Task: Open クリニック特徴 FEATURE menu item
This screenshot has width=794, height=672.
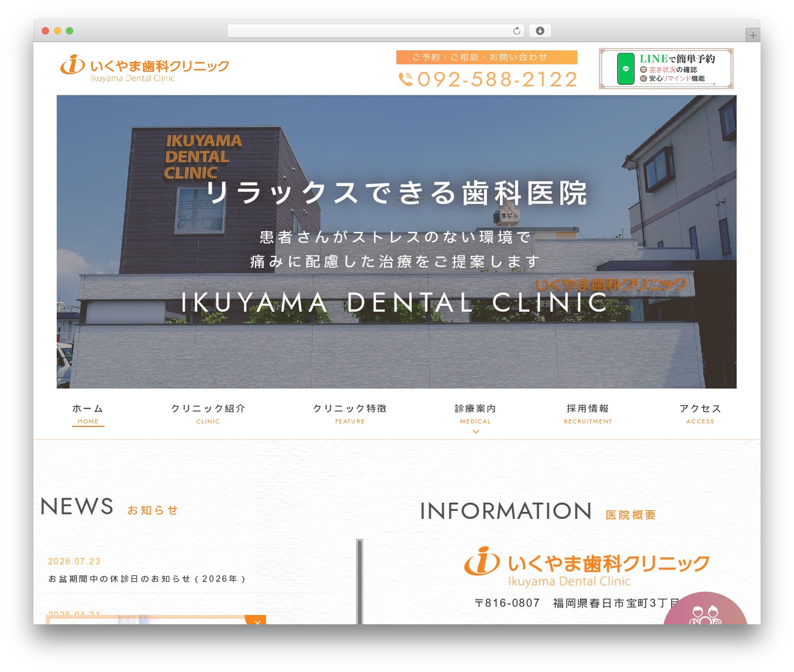Action: coord(350,414)
